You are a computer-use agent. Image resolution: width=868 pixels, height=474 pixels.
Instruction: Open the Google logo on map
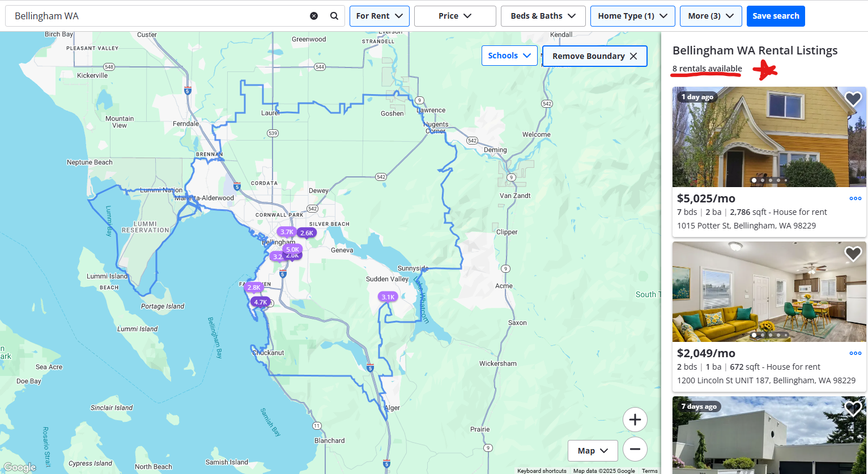(20, 467)
